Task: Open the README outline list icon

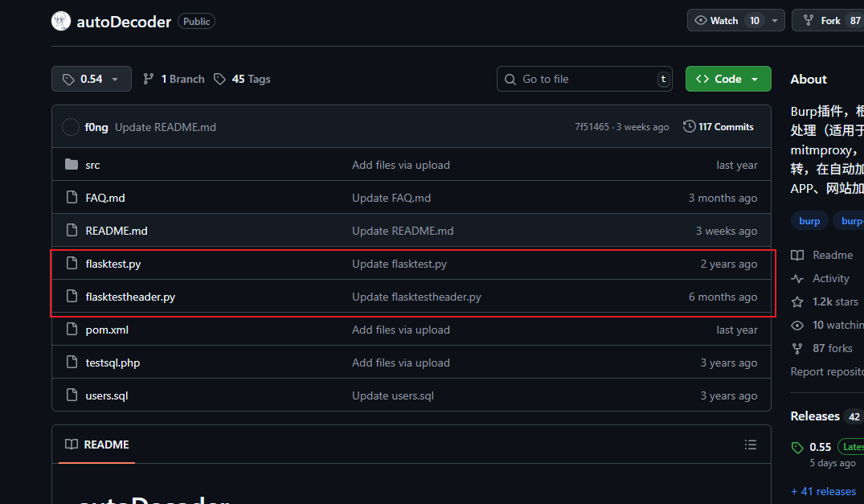Action: tap(751, 445)
